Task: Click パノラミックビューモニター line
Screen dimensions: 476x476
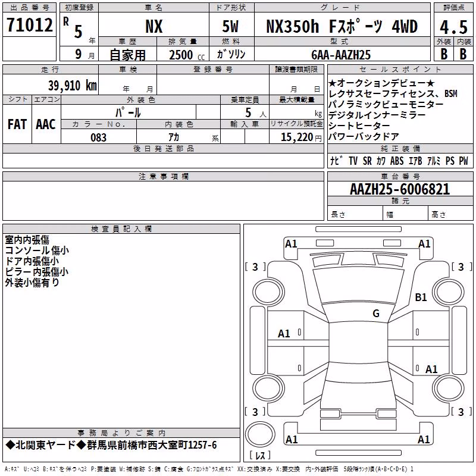Action: coord(386,105)
